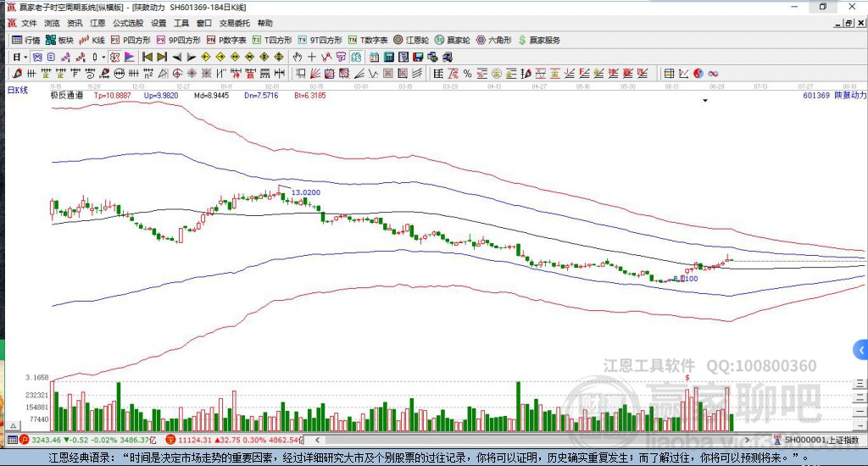Image resolution: width=868 pixels, height=466 pixels.
Task: Click the red save disk icon
Action: 418,57
